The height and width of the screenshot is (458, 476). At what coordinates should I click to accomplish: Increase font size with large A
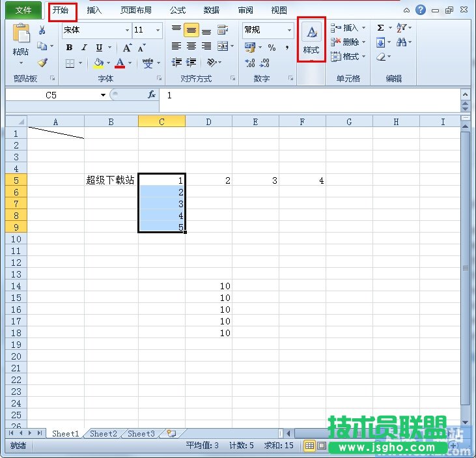point(127,48)
